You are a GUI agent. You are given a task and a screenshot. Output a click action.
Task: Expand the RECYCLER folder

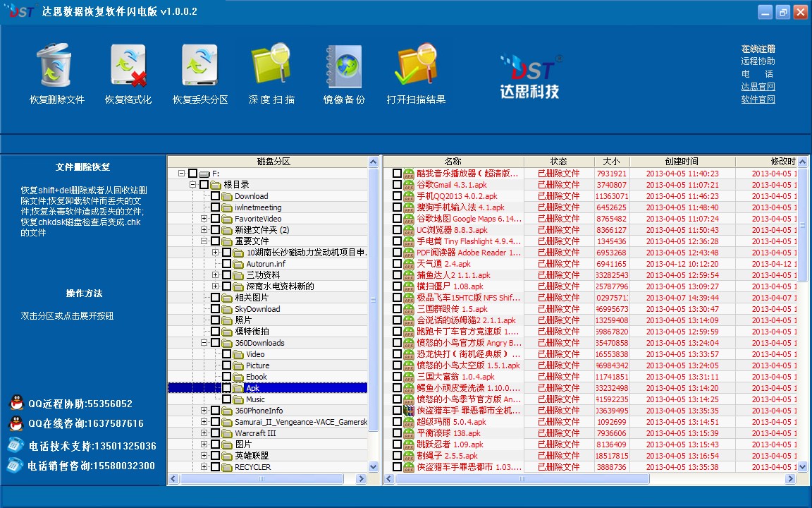204,467
